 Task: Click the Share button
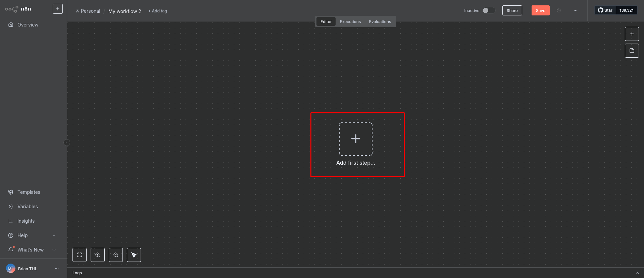[x=512, y=10]
